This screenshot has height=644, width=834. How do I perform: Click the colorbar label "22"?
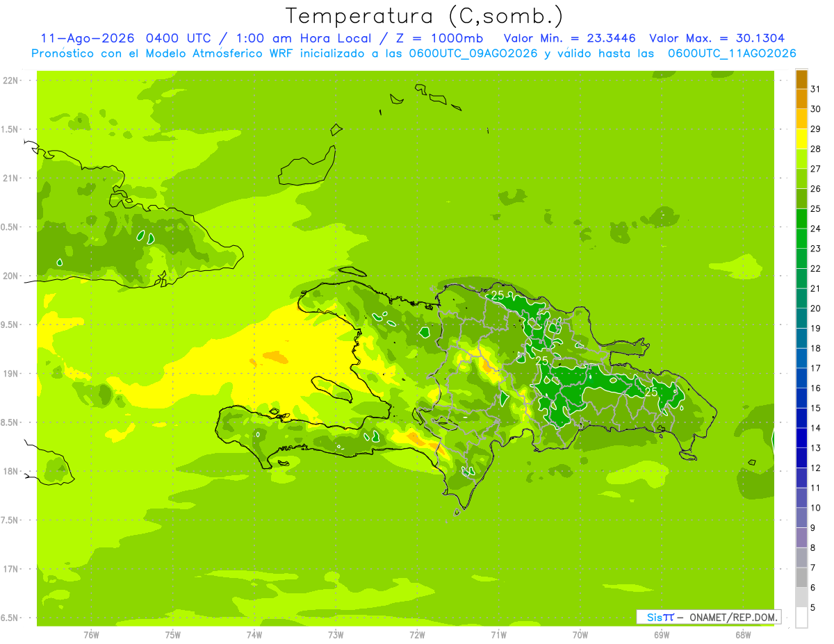pyautogui.click(x=815, y=268)
